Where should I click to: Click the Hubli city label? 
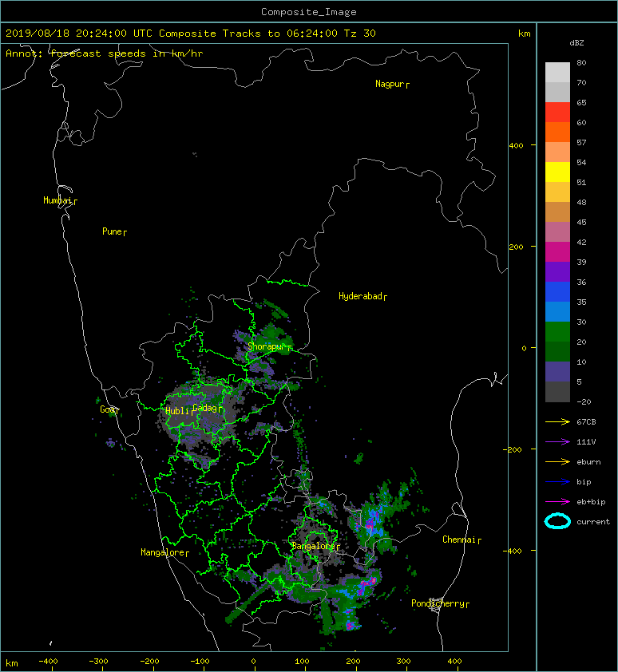pyautogui.click(x=177, y=411)
